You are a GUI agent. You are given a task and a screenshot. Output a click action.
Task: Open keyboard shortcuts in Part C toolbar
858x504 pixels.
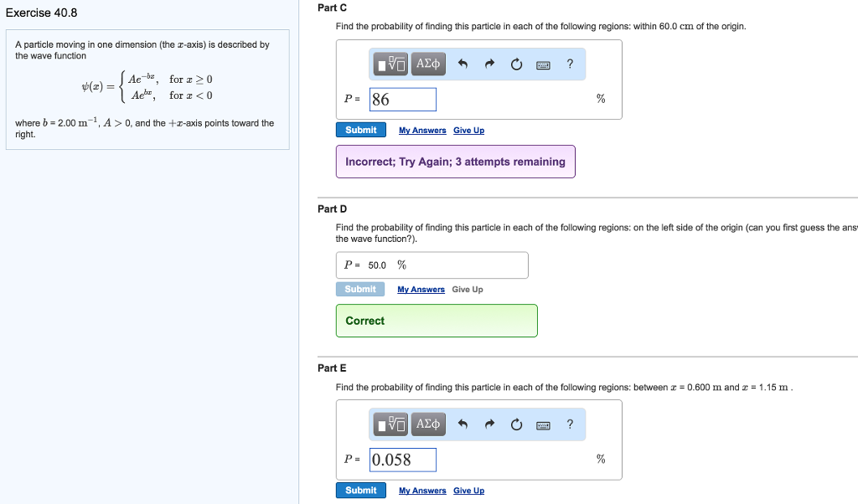tap(543, 64)
